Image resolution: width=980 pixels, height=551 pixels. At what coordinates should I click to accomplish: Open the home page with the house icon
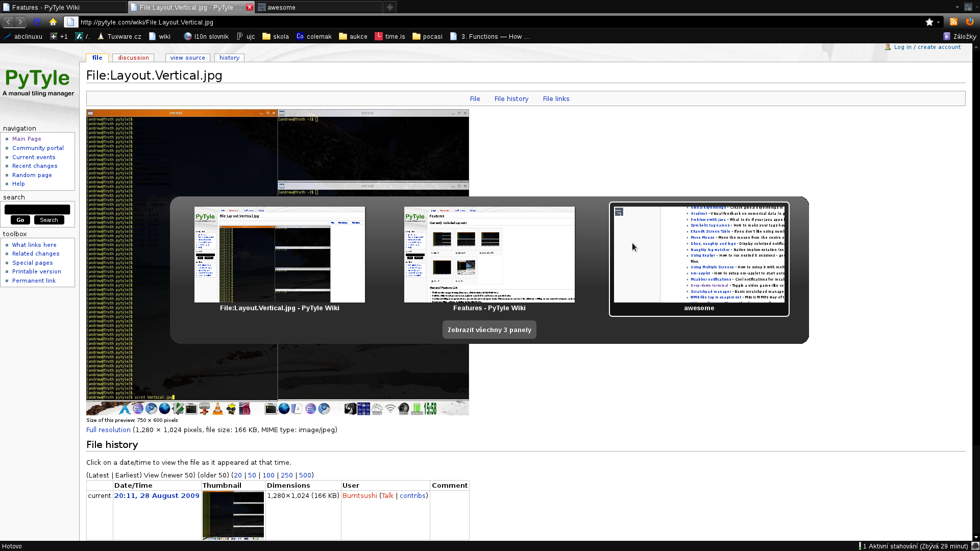click(53, 22)
